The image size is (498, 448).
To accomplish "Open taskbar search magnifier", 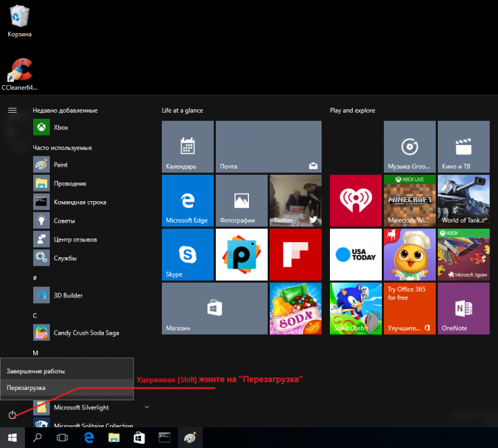I will [x=37, y=438].
